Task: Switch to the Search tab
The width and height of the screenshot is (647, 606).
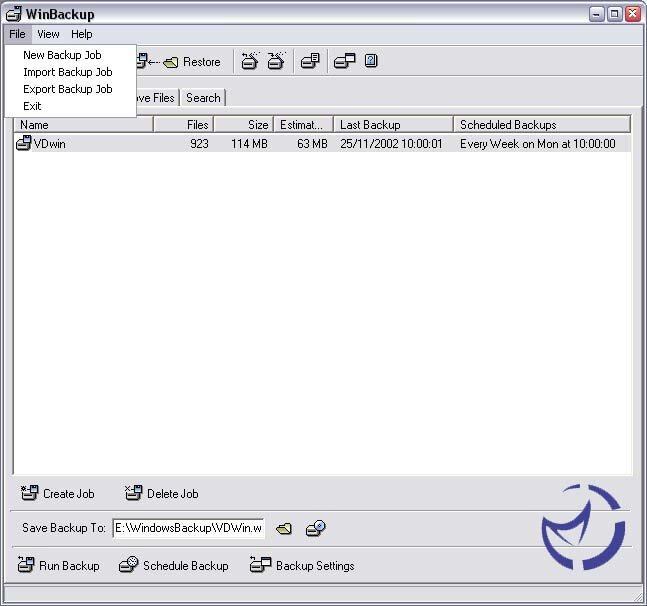Action: pos(203,98)
